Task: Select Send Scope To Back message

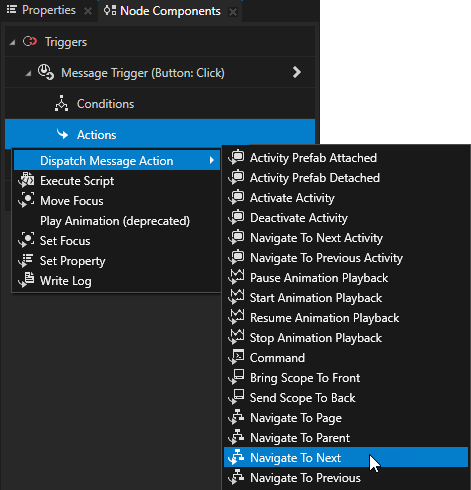Action: (x=346, y=398)
